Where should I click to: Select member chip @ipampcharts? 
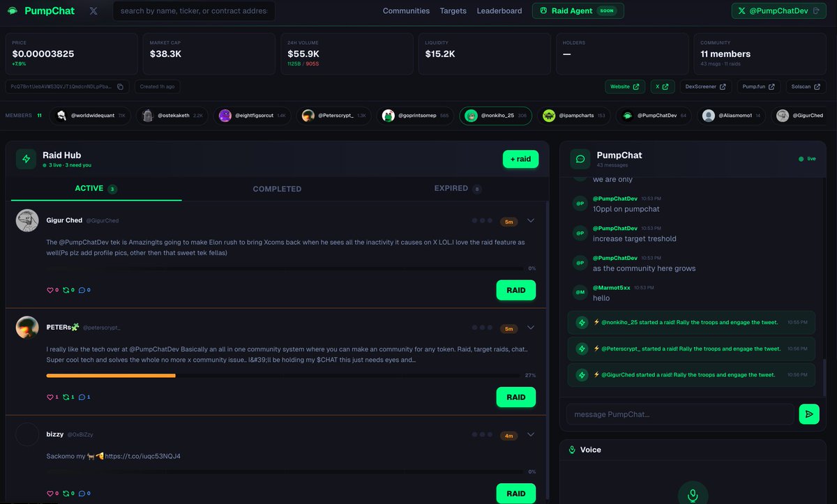pyautogui.click(x=574, y=116)
